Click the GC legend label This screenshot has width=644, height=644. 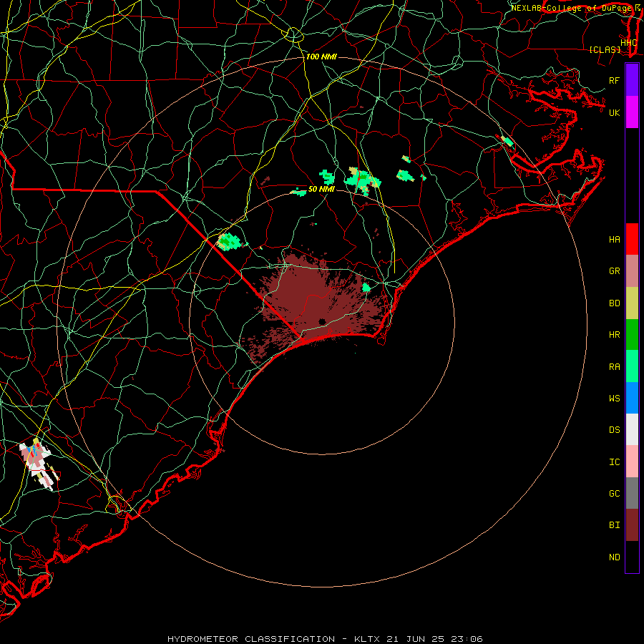click(614, 493)
